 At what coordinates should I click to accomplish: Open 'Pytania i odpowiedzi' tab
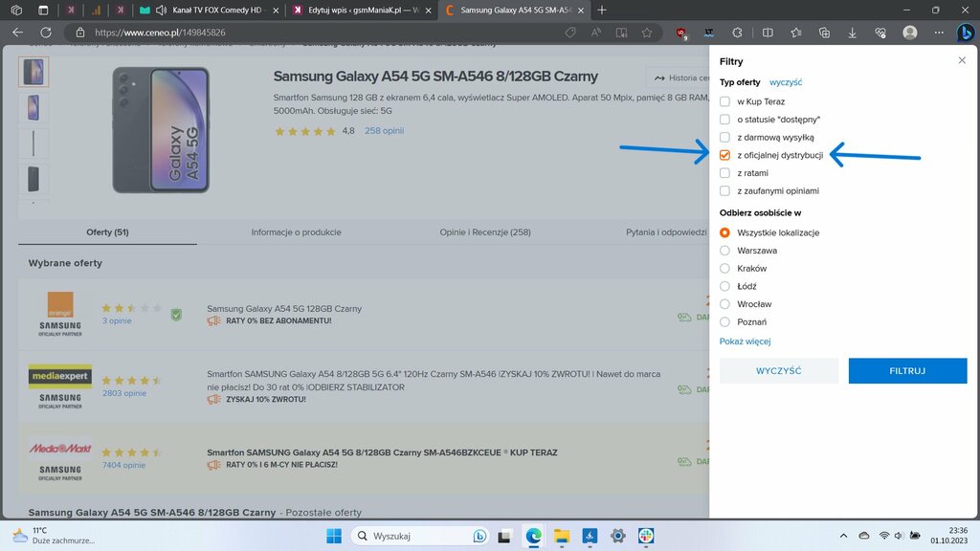666,231
